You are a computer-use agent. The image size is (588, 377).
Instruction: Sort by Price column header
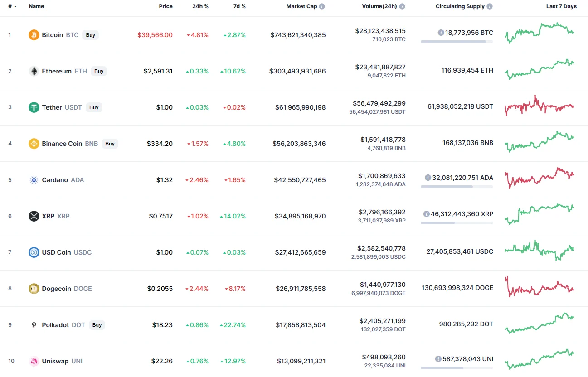click(165, 6)
